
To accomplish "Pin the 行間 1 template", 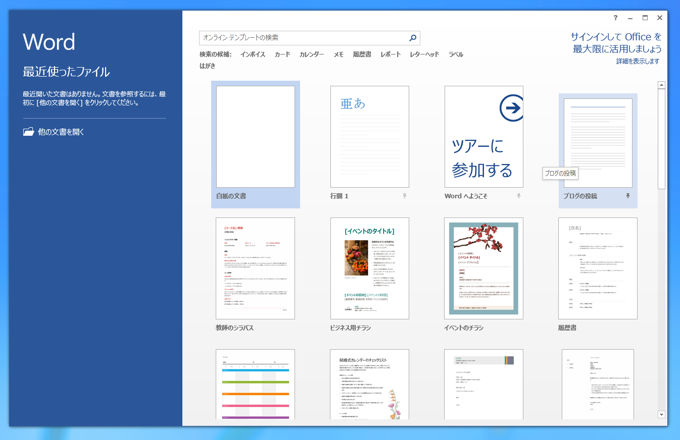I will coord(404,196).
